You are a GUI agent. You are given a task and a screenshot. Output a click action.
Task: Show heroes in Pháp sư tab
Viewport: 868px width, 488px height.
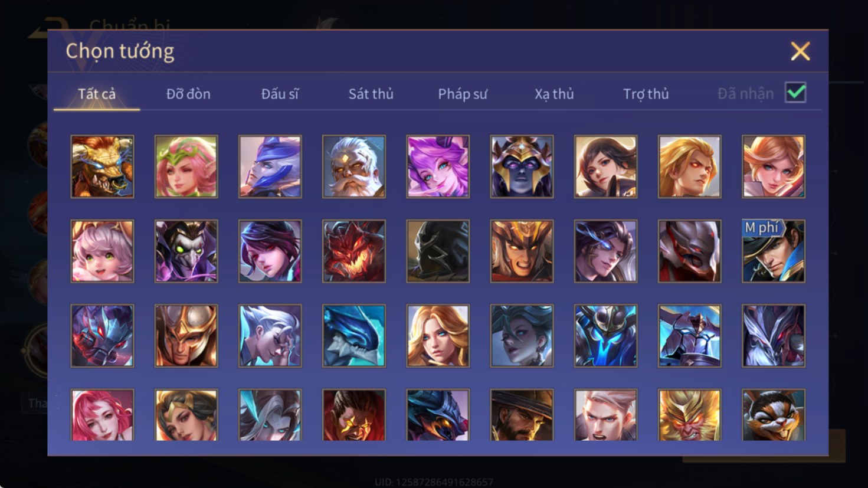coord(463,94)
